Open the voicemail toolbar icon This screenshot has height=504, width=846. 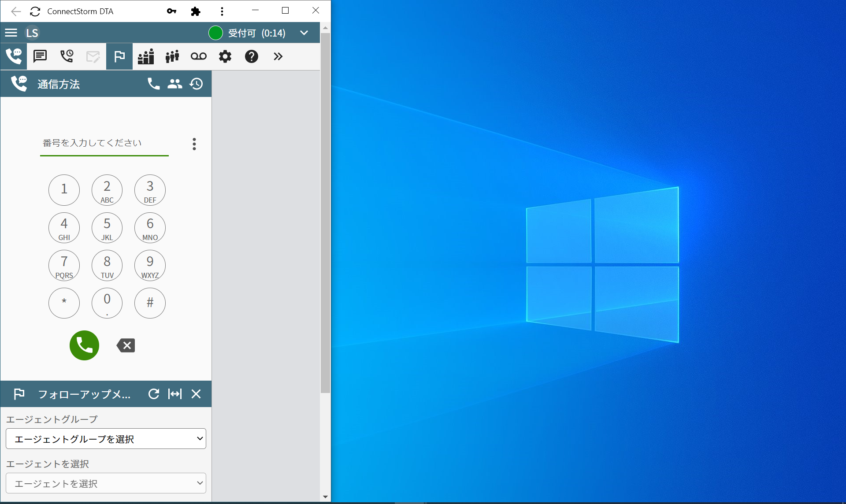tap(199, 56)
